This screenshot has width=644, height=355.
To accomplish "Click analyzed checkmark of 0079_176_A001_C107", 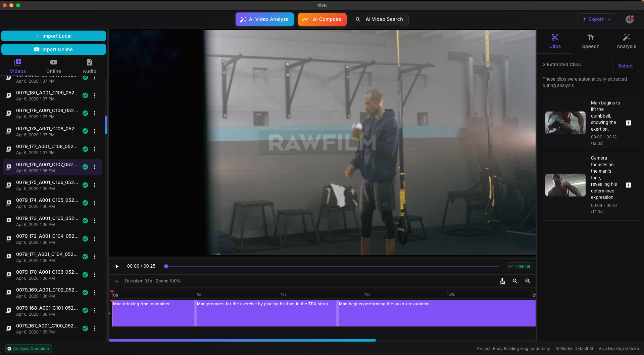I will (85, 167).
